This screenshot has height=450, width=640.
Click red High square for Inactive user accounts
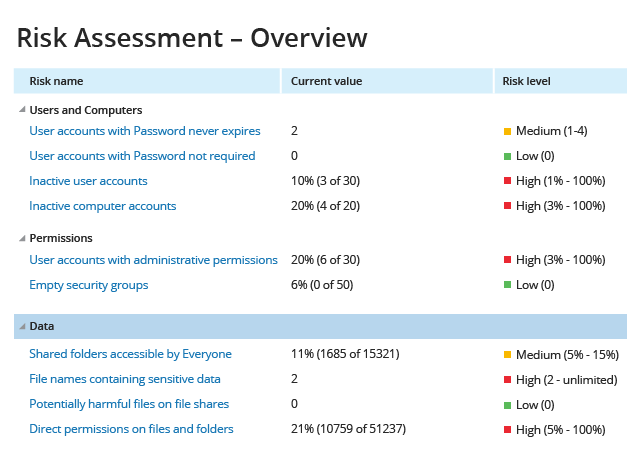coord(507,180)
